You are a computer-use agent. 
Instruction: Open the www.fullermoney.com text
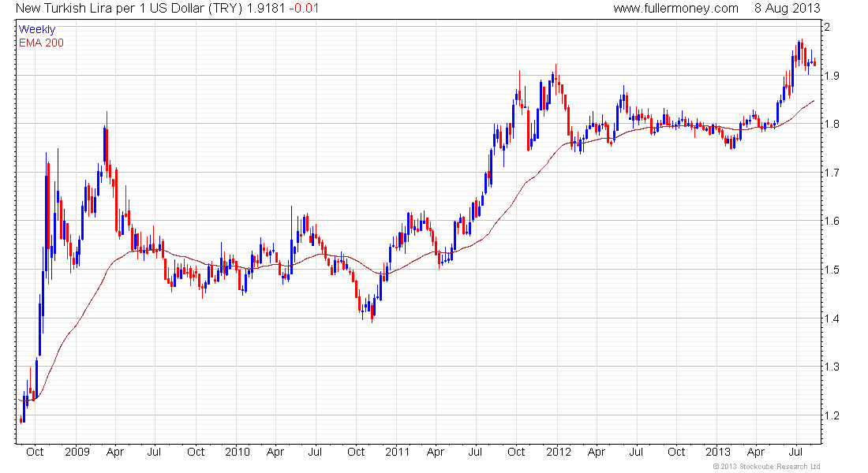(675, 9)
